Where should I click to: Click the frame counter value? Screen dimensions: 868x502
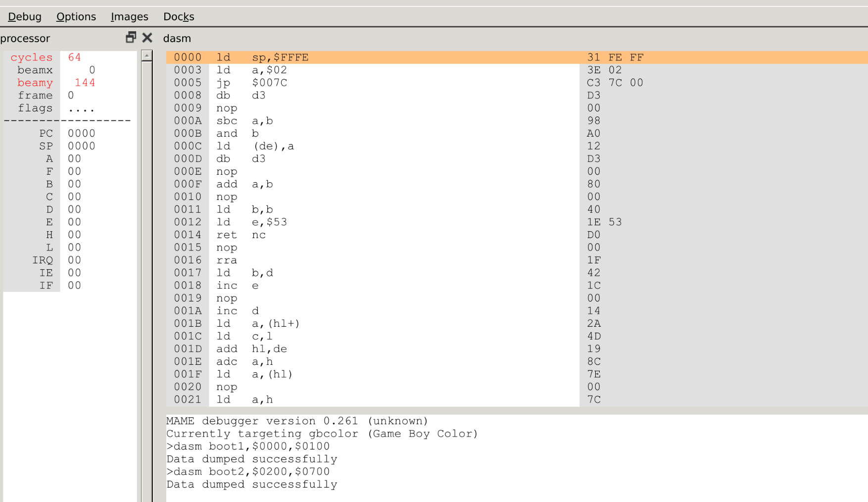click(x=71, y=96)
